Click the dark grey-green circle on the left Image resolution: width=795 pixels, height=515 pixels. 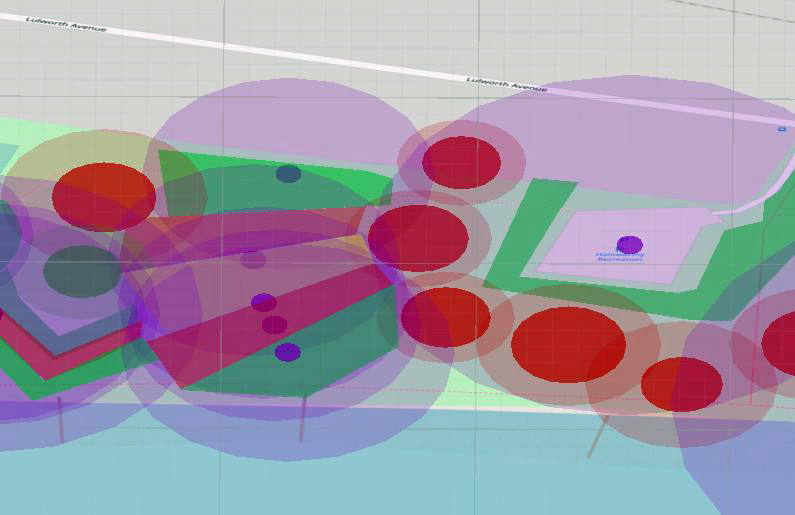click(83, 271)
